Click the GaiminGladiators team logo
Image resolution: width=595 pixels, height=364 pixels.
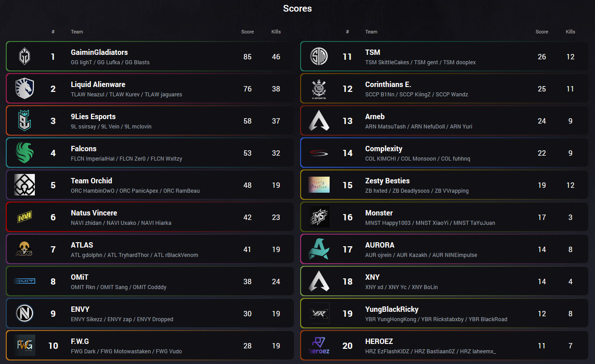(x=25, y=57)
